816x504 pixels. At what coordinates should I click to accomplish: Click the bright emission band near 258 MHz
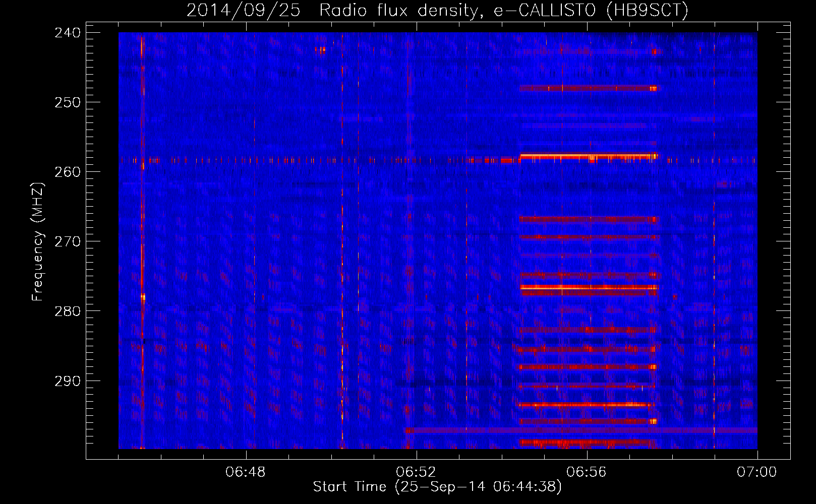pyautogui.click(x=589, y=157)
